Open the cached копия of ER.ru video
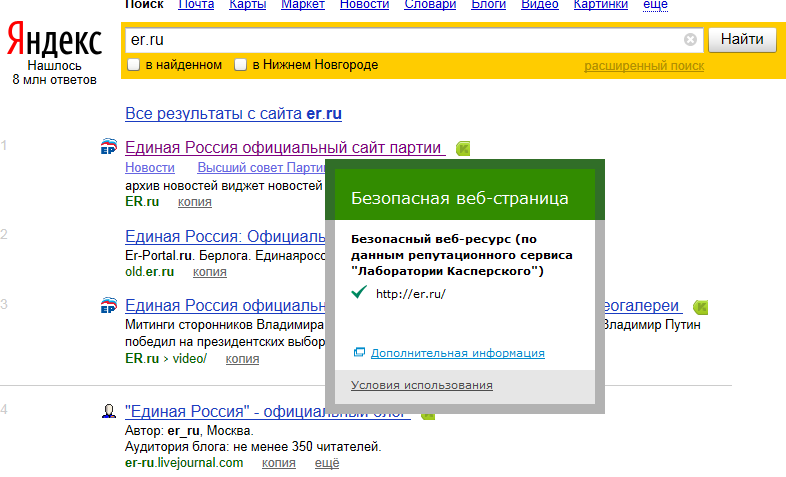This screenshot has width=786, height=477. coord(242,359)
